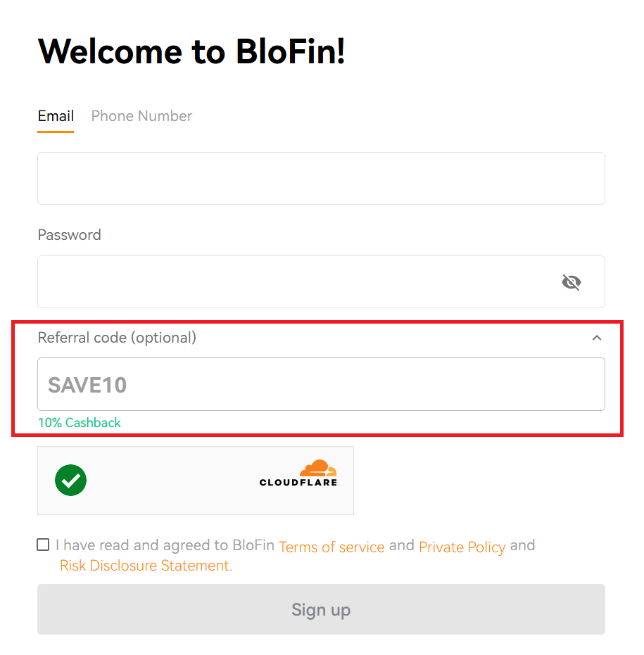Click the 10% Cashback label

point(79,422)
